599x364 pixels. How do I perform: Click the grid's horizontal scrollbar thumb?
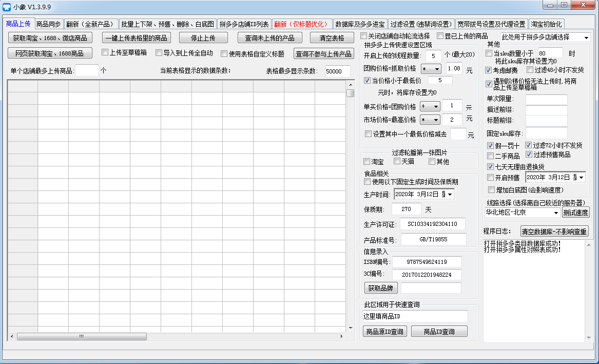tap(82, 336)
